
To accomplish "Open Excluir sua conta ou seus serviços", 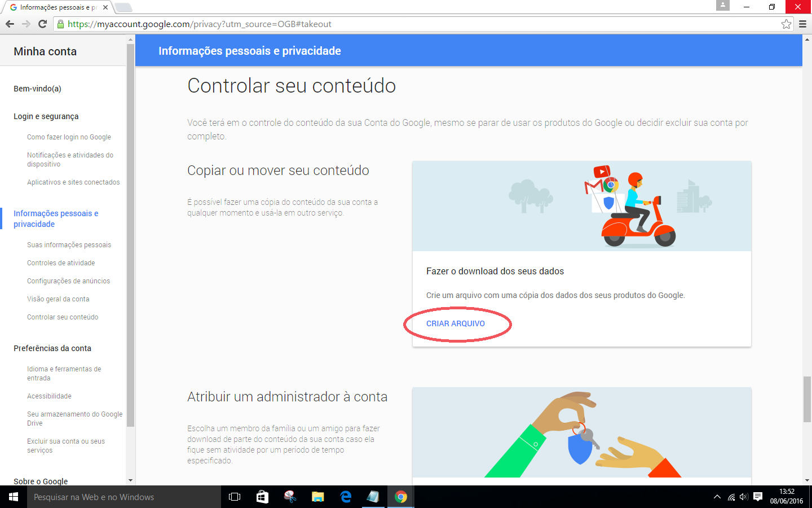I will coord(66,446).
